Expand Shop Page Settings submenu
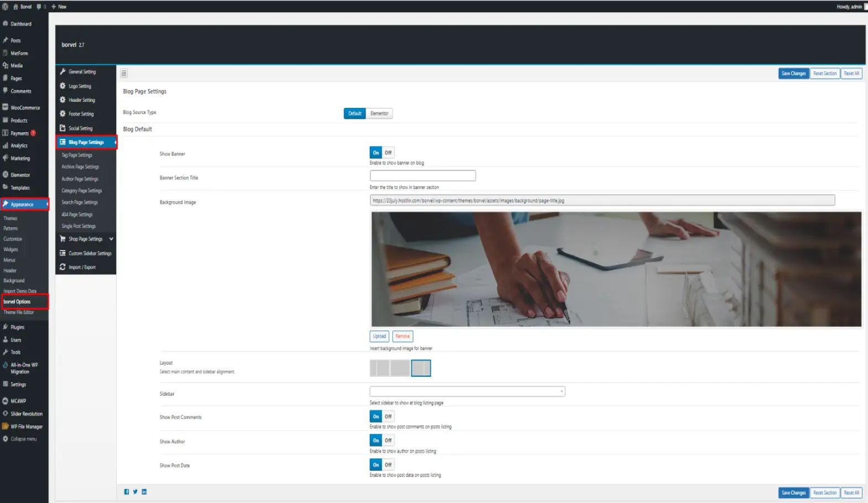The width and height of the screenshot is (868, 503). point(111,239)
